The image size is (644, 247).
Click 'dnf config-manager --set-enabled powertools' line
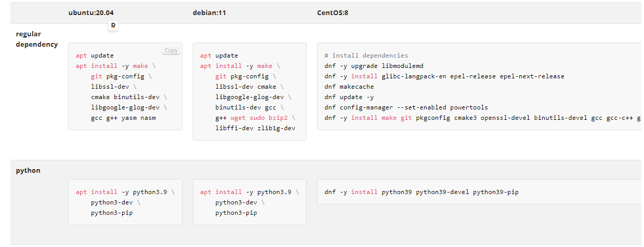[x=406, y=107]
